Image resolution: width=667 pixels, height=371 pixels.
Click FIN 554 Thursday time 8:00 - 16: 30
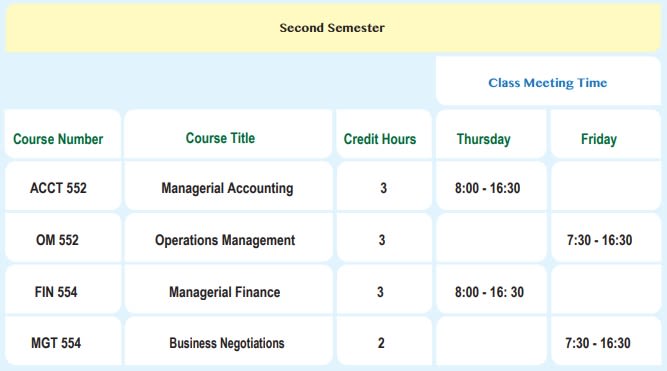pos(491,290)
